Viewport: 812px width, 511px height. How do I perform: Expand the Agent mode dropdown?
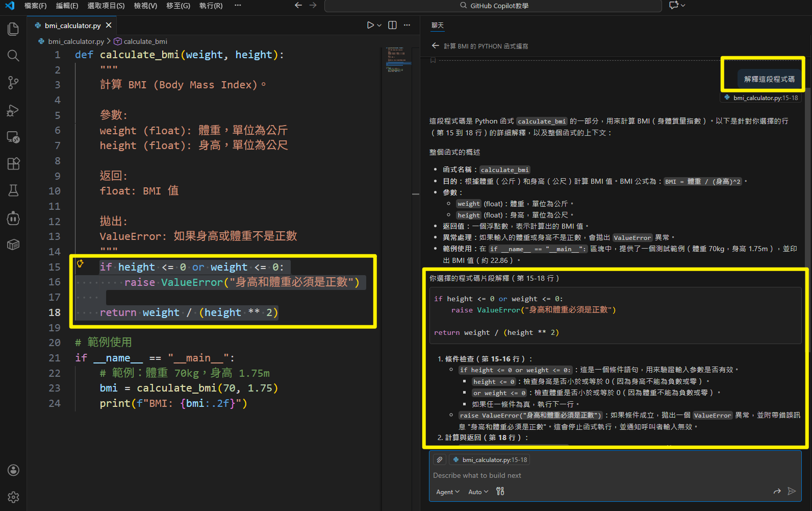pos(447,492)
